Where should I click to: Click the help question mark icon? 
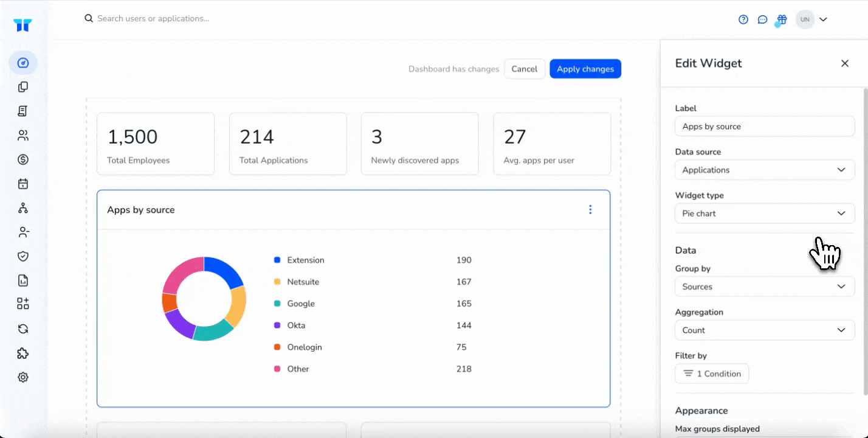(743, 19)
